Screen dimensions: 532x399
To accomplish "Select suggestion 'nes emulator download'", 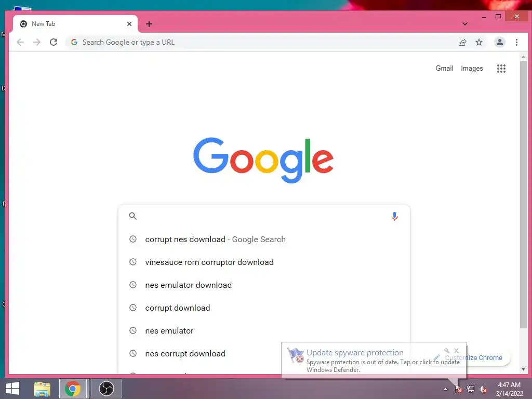I will click(x=264, y=285).
